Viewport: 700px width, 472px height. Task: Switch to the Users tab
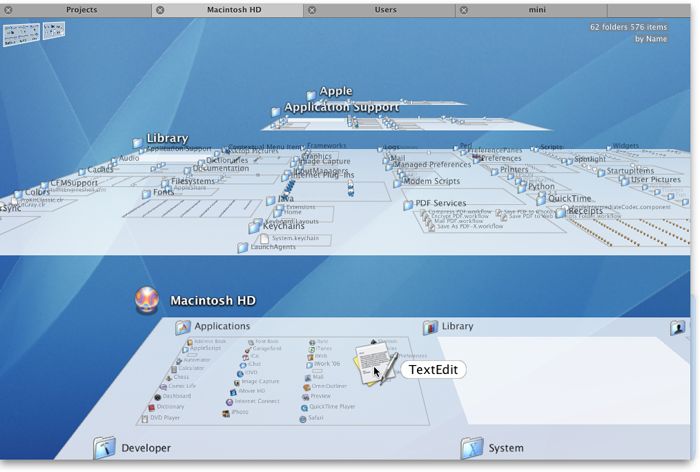coord(385,9)
